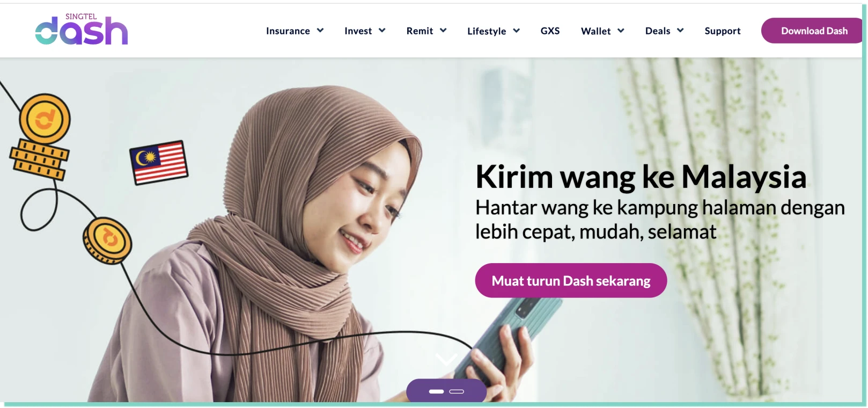The height and width of the screenshot is (408, 868).
Task: Expand the Wallet dropdown arrow
Action: [x=621, y=31]
